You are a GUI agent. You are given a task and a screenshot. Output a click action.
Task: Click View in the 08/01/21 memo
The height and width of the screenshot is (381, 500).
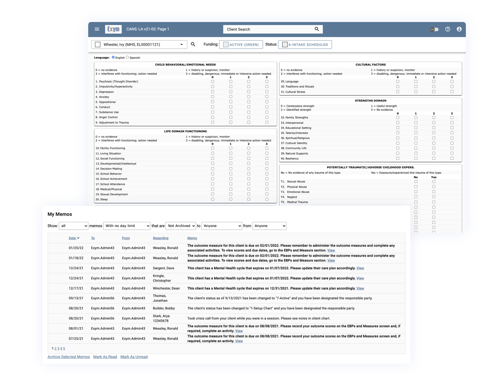239,331
